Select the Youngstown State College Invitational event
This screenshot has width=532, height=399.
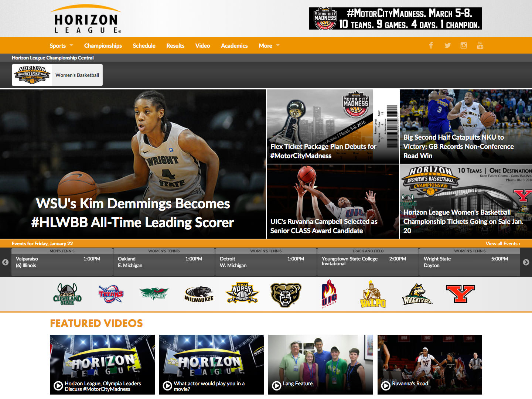pyautogui.click(x=368, y=262)
